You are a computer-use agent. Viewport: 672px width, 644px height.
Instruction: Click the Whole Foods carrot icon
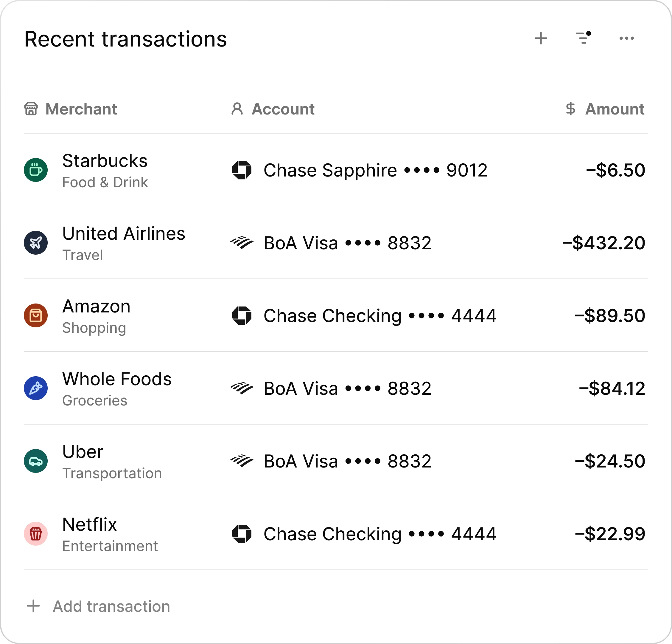coord(36,388)
